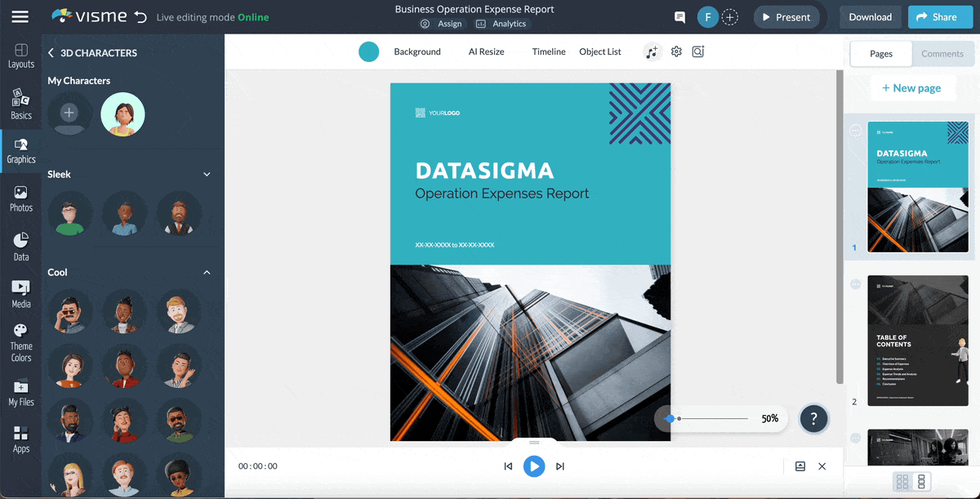This screenshot has width=980, height=499.
Task: Switch to grid view of pages
Action: 902,482
